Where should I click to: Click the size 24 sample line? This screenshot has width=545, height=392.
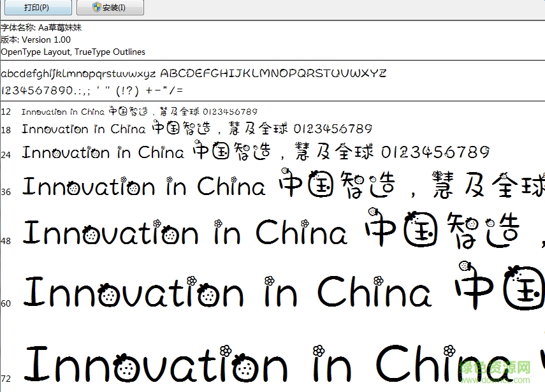pos(256,152)
